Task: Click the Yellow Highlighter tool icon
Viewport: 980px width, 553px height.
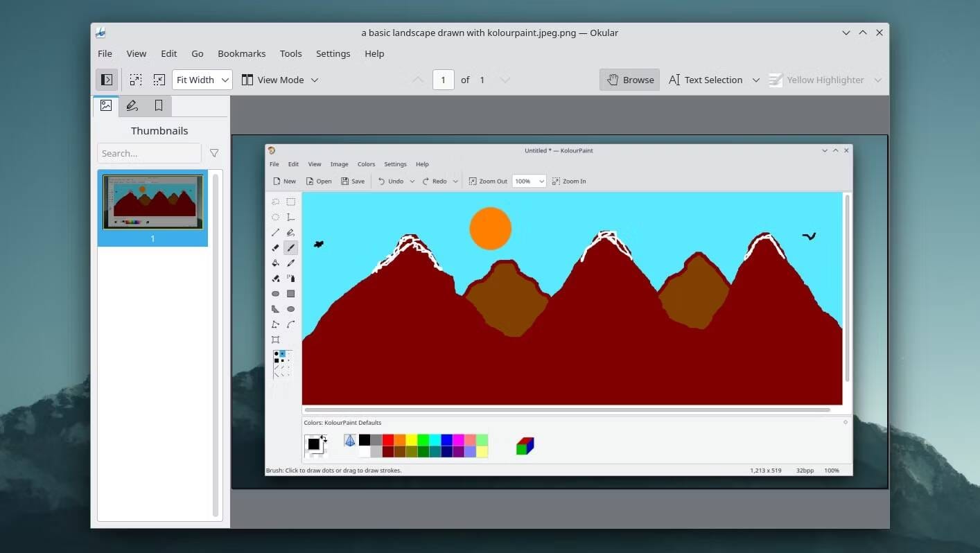Action: point(776,80)
